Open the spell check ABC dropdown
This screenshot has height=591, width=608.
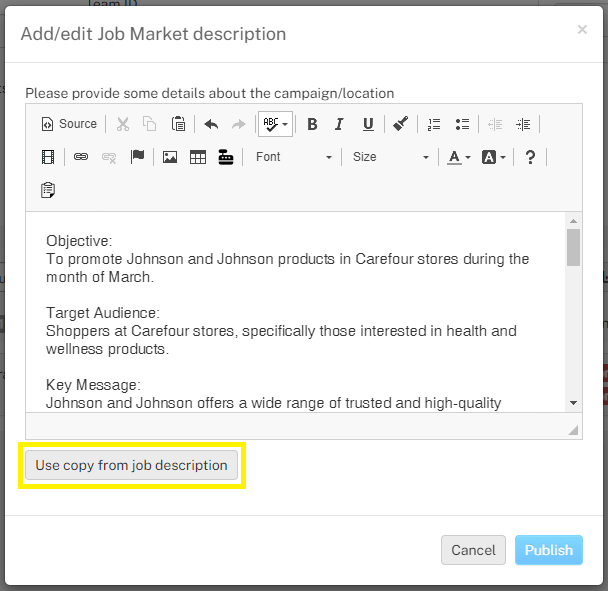coord(275,124)
